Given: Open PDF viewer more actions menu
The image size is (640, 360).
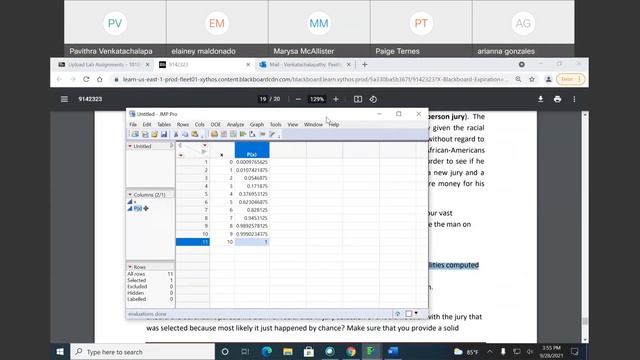Looking at the screenshot, I should pos(574,99).
